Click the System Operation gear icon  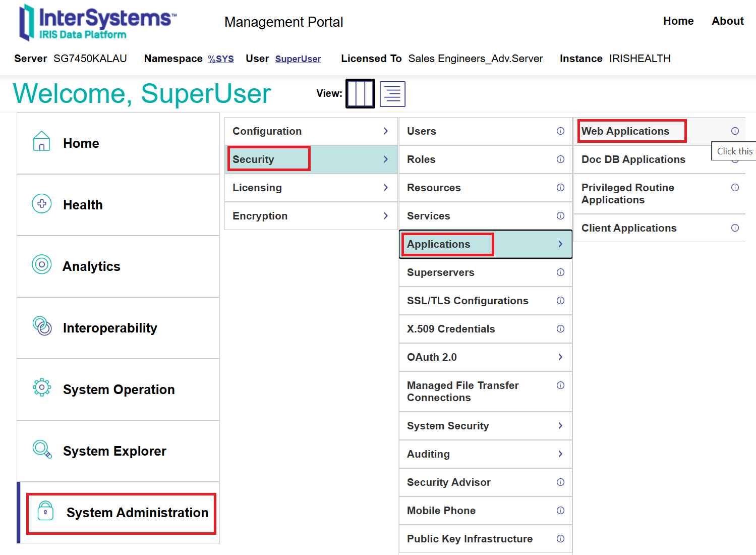click(x=42, y=387)
